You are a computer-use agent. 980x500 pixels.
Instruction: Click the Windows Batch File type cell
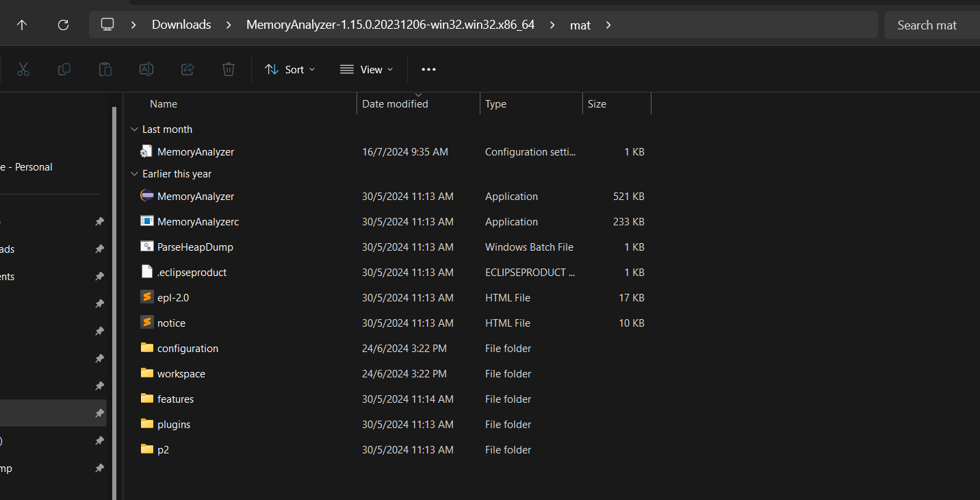[529, 247]
